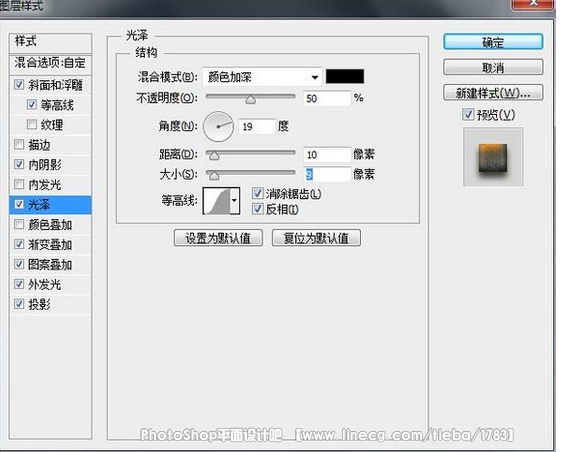564x452 pixels.
Task: Open the 描边 settings panel
Action: tap(39, 145)
